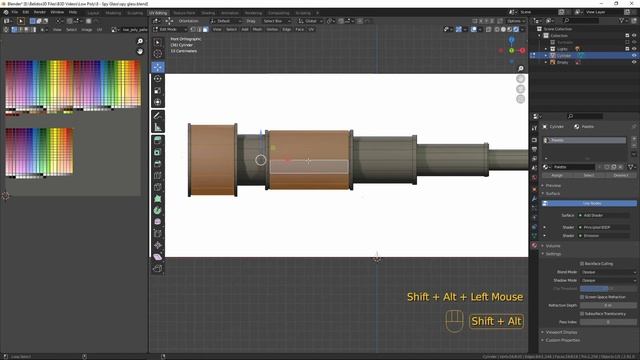Screen dimensions: 640x360
Task: Select the Annotate tool
Action: pos(158,116)
